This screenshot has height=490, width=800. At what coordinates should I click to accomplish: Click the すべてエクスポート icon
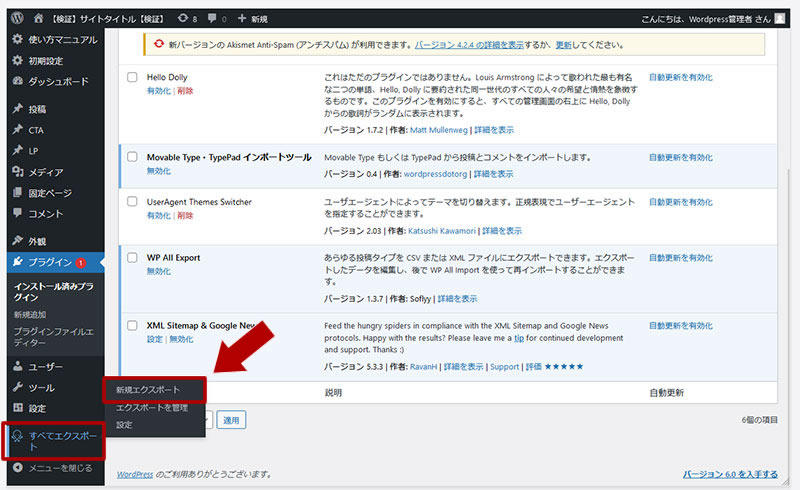(18, 436)
